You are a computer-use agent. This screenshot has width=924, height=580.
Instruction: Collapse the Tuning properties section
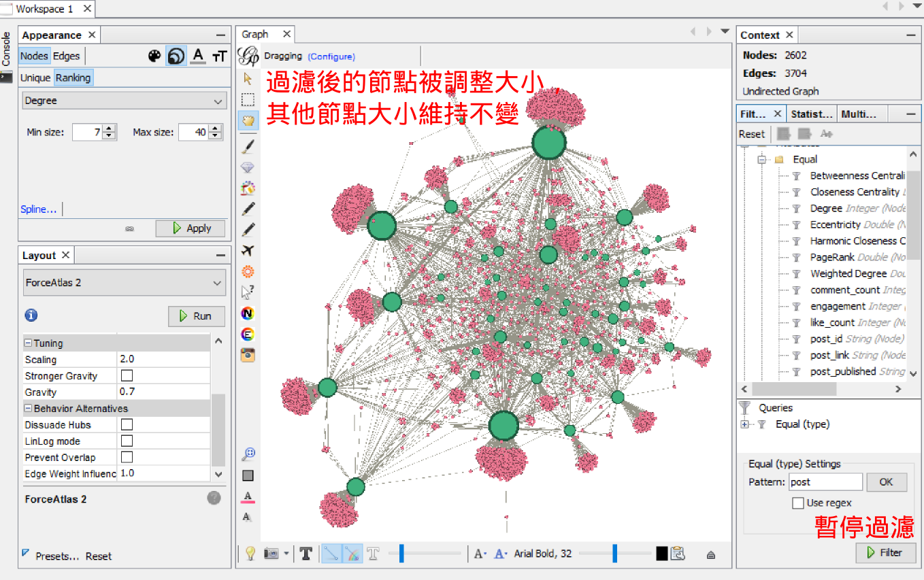29,343
